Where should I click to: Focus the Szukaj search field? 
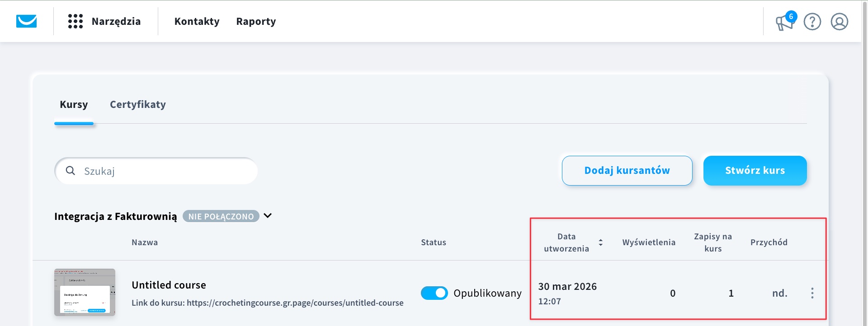(156, 171)
